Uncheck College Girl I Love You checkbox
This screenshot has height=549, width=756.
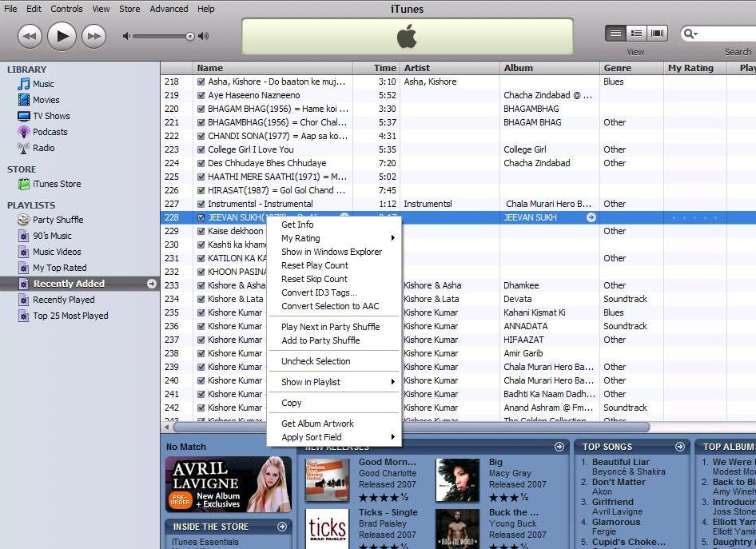[201, 150]
